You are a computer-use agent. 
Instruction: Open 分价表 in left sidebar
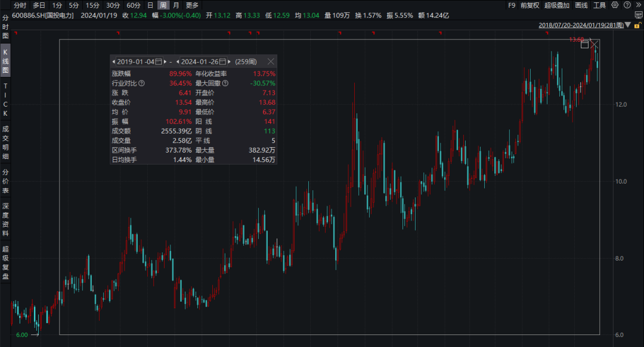[x=5, y=181]
